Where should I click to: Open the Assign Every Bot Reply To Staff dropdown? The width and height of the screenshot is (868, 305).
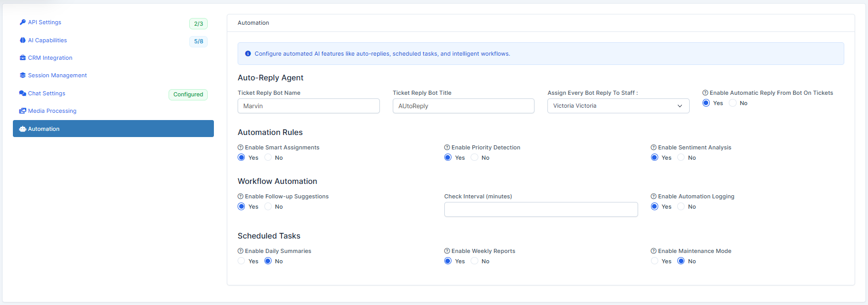pyautogui.click(x=618, y=106)
